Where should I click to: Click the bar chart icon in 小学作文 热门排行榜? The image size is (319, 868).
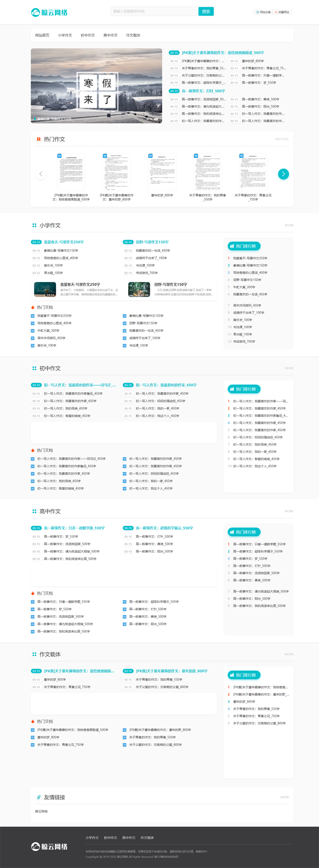pyautogui.click(x=232, y=246)
